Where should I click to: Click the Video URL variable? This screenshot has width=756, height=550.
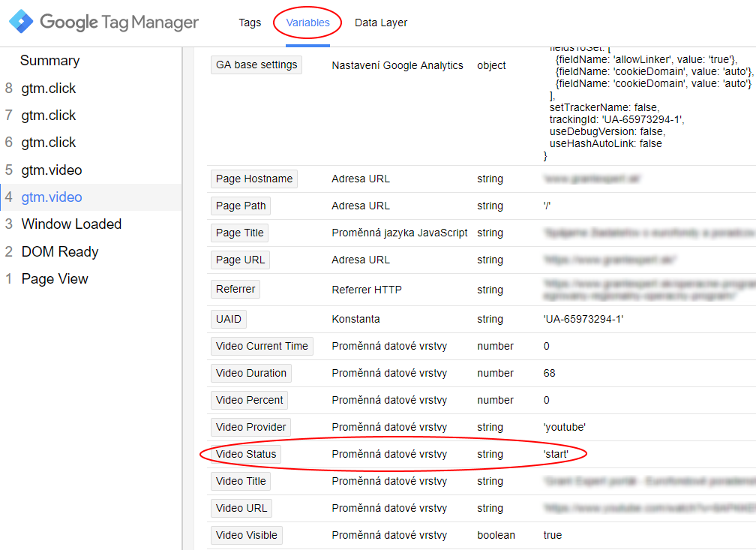click(241, 508)
